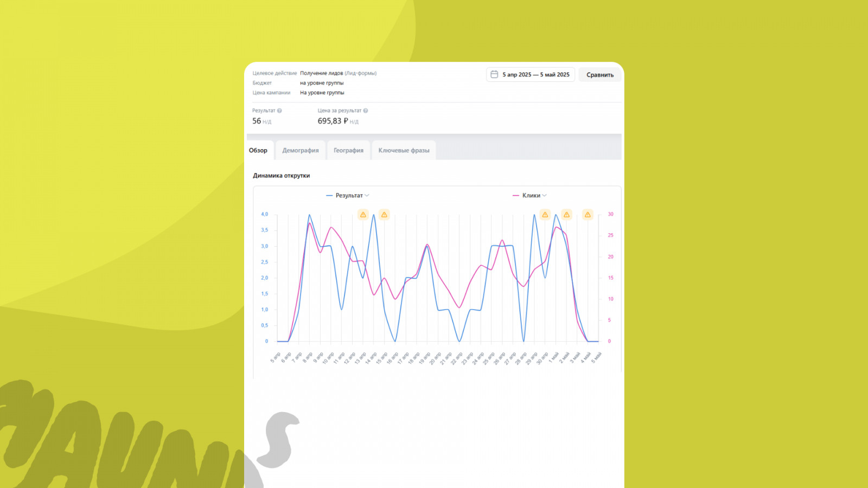
Task: Click the Получение лидов (Лид-формы) text
Action: pyautogui.click(x=338, y=73)
